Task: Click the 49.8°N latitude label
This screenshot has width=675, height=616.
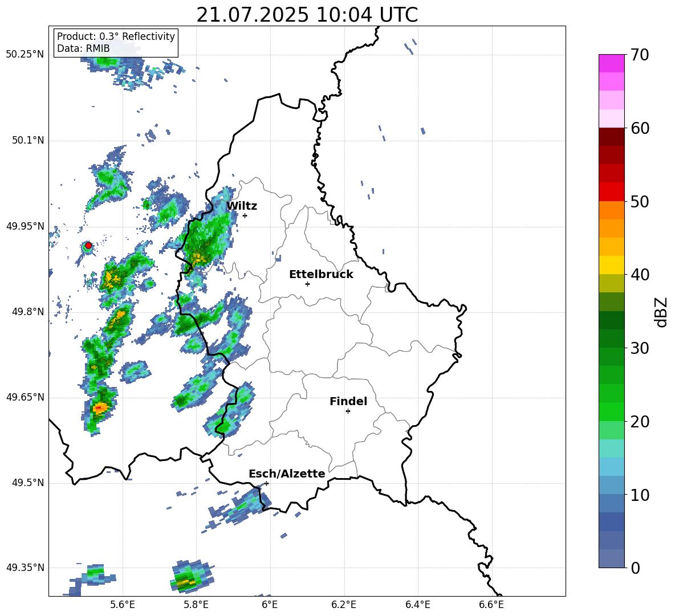Action: coord(27,312)
